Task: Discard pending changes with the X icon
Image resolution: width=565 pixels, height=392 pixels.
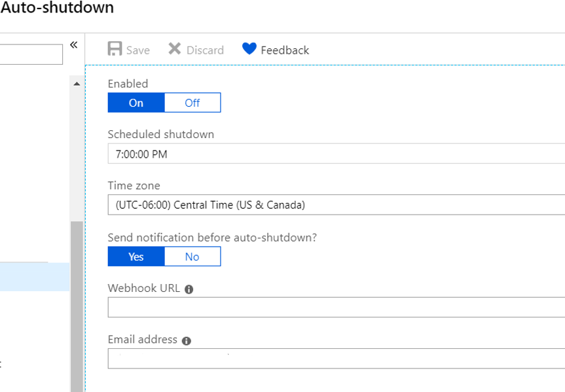Action: tap(174, 50)
